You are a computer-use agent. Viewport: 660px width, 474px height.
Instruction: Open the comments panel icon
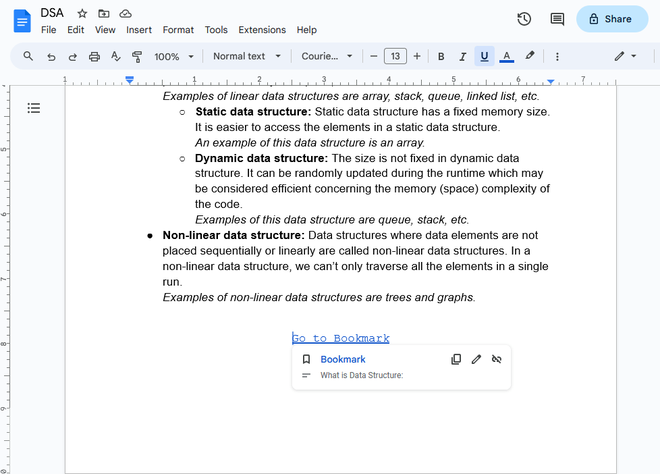[x=557, y=19]
